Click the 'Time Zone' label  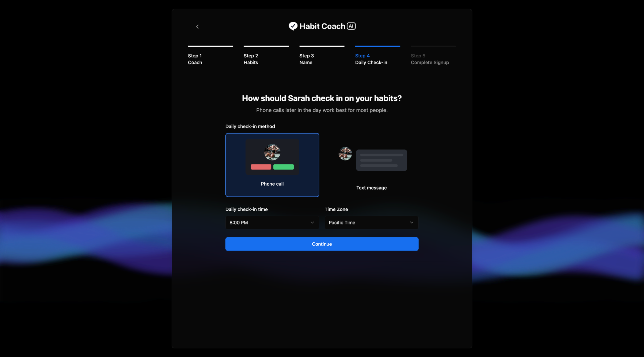tap(336, 209)
